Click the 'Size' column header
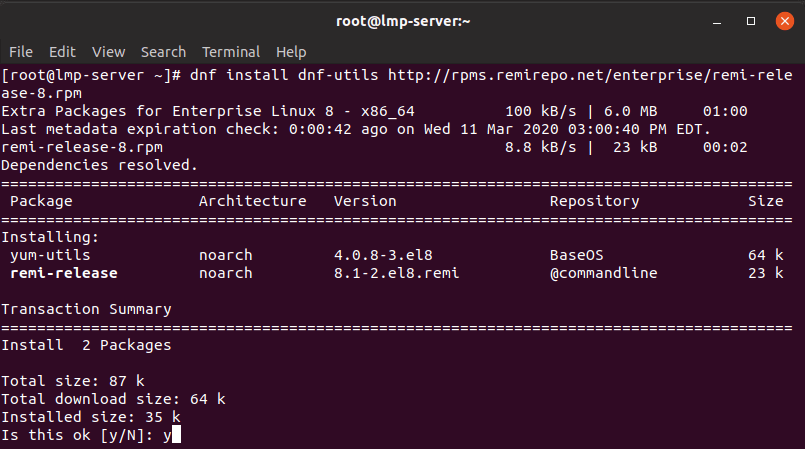This screenshot has height=449, width=805. point(765,201)
